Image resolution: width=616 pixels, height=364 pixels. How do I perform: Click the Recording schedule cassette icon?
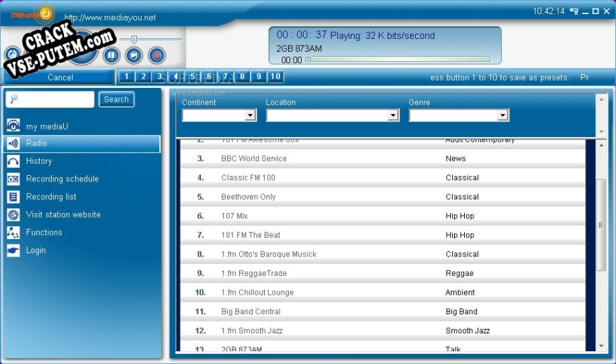13,179
